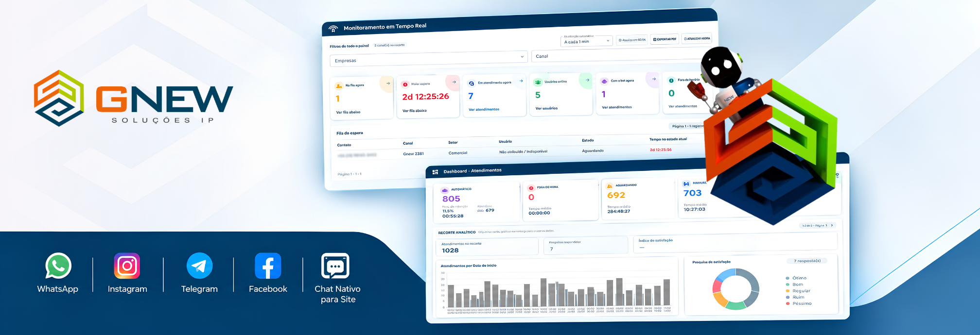Click the 805 Automático value

(451, 199)
